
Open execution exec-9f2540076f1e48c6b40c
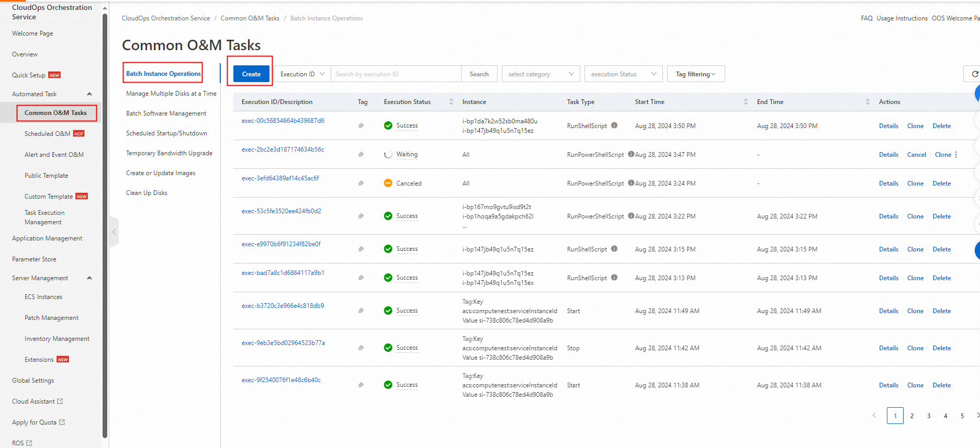[281, 380]
